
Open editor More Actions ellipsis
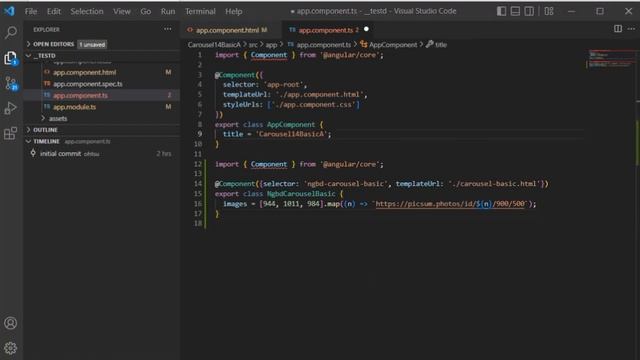(x=631, y=29)
